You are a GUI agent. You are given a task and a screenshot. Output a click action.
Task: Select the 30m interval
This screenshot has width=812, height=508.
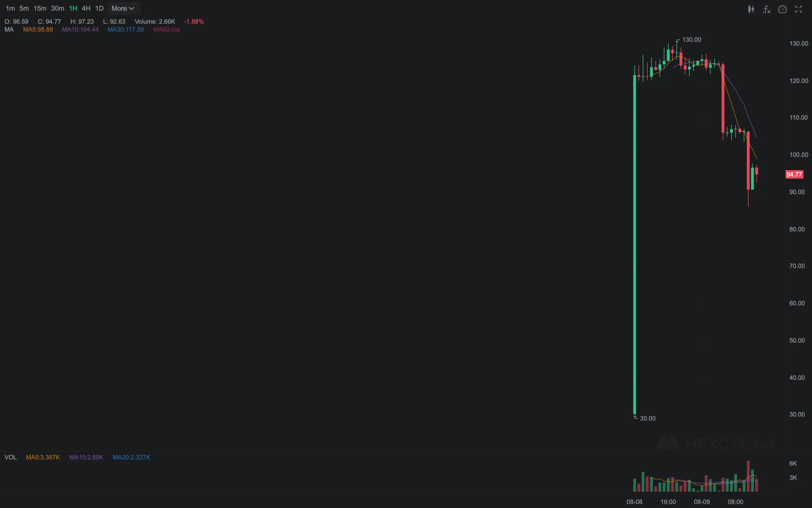tap(57, 8)
